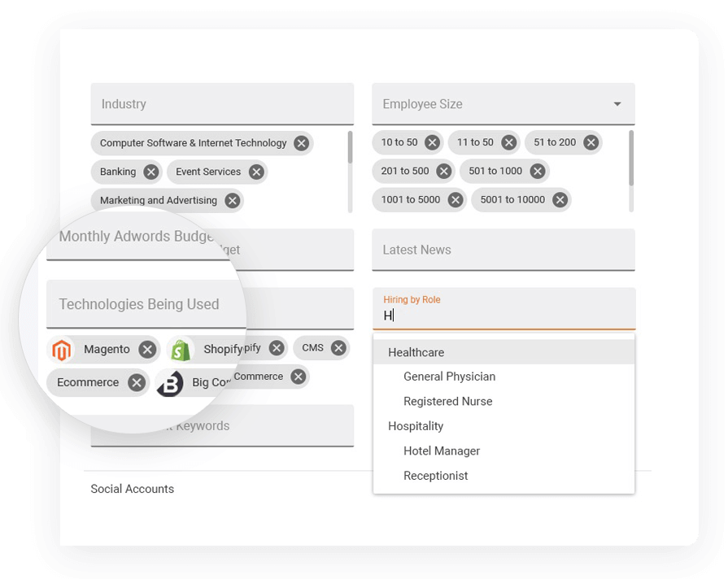Focus the Latest News input field
The height and width of the screenshot is (579, 728).
503,250
